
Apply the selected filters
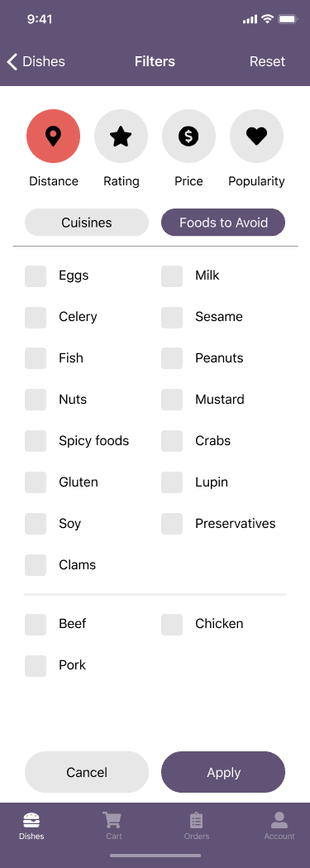pos(223,772)
